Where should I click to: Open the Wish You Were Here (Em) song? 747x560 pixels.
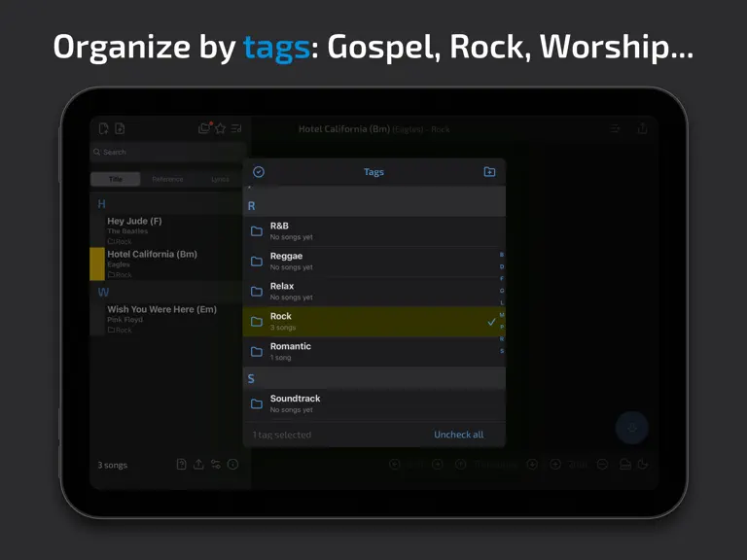[165, 319]
